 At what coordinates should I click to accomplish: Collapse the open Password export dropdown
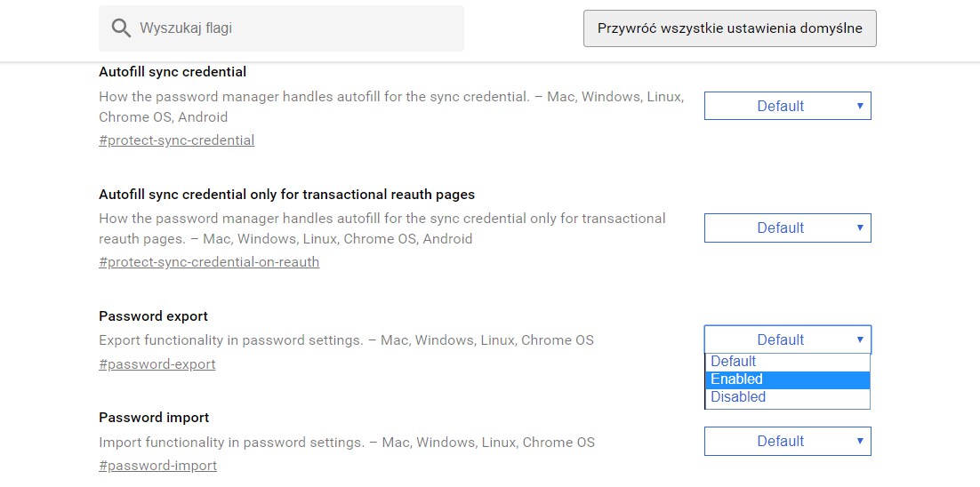pos(787,339)
